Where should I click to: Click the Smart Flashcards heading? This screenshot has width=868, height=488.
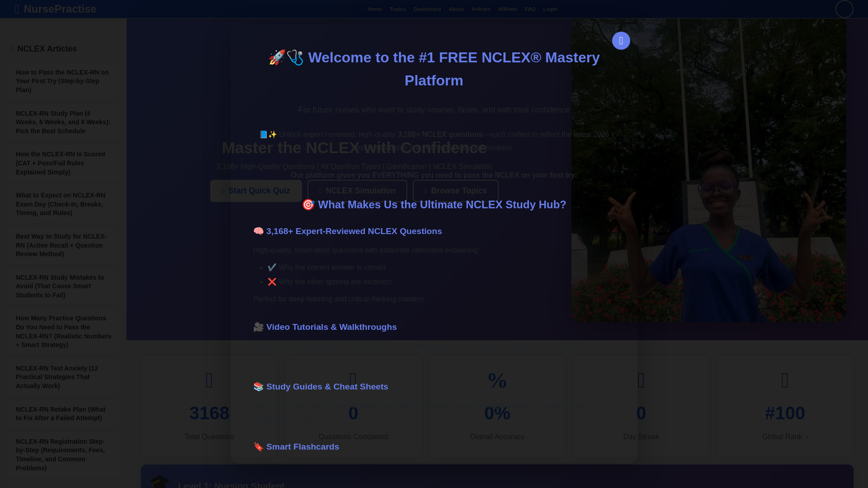(296, 447)
